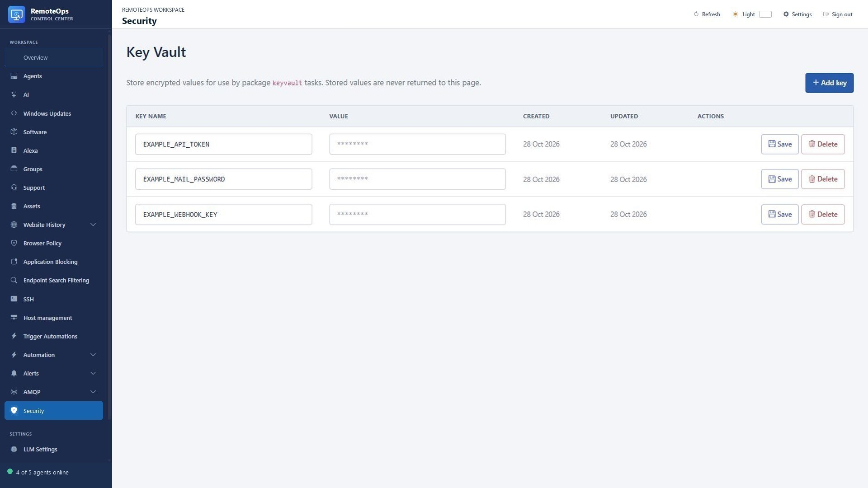Expand the Alerts submenu chevron
Image resolution: width=868 pixels, height=488 pixels.
tap(93, 373)
